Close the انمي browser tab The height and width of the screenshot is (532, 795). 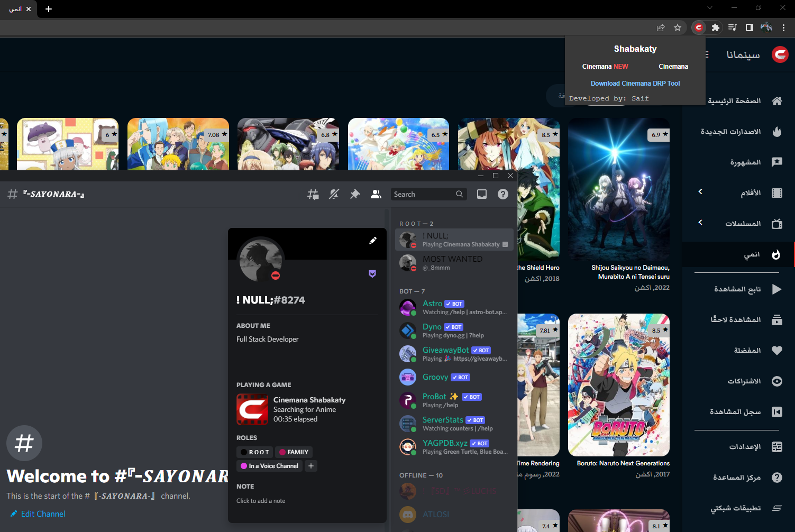coord(29,9)
